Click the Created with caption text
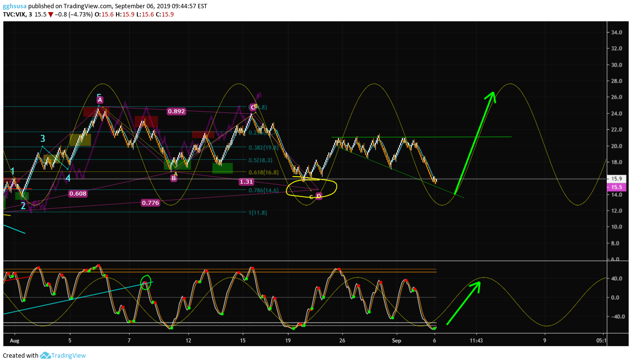Viewport: 632px width, 364px height. tap(20, 356)
